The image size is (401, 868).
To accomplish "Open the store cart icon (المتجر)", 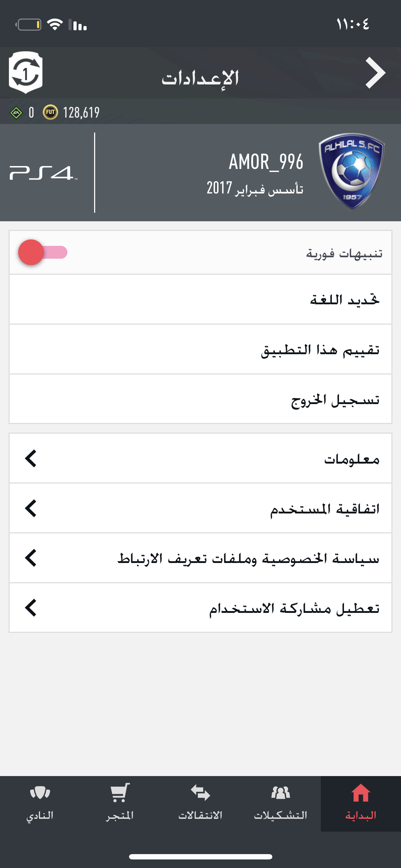I will click(x=120, y=792).
